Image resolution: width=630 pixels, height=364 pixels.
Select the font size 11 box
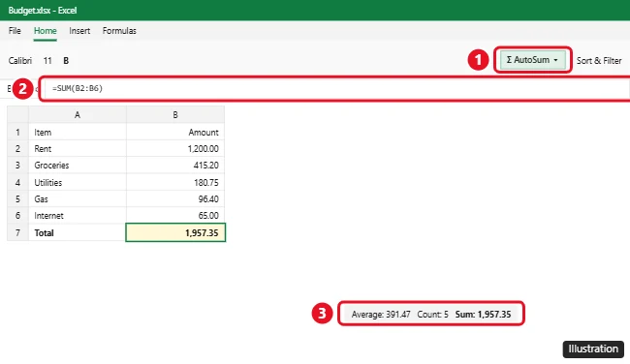tap(47, 61)
